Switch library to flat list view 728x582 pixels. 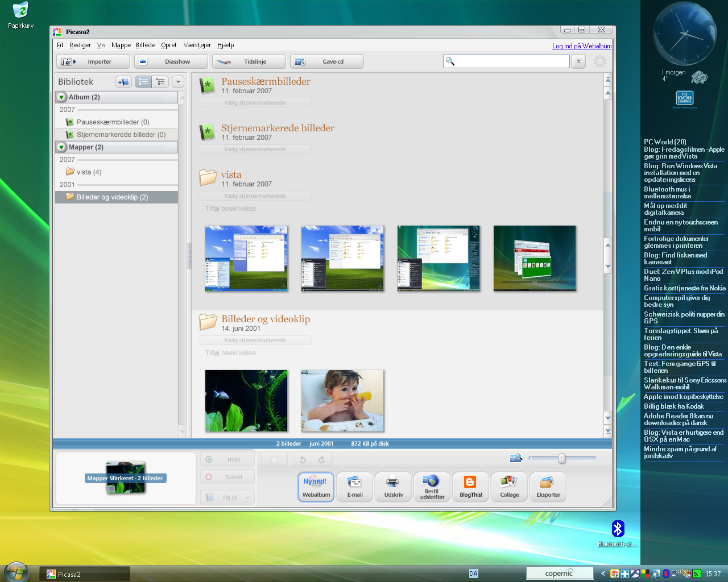coord(143,82)
